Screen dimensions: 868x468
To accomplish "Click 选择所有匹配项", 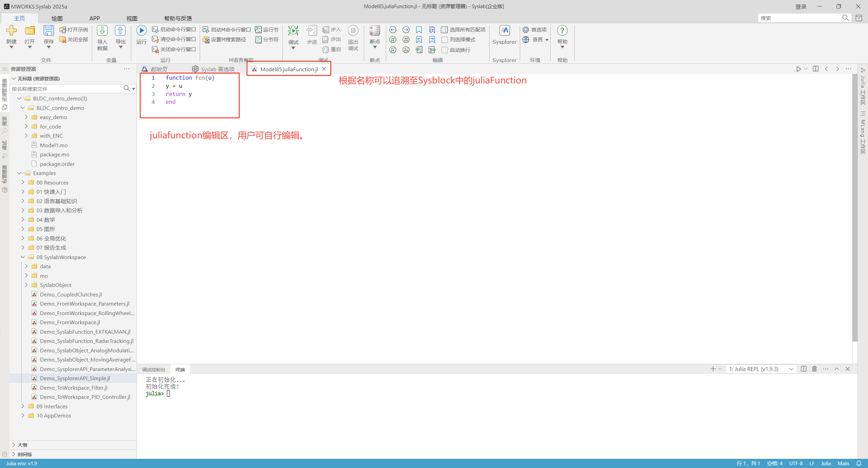I will 463,30.
